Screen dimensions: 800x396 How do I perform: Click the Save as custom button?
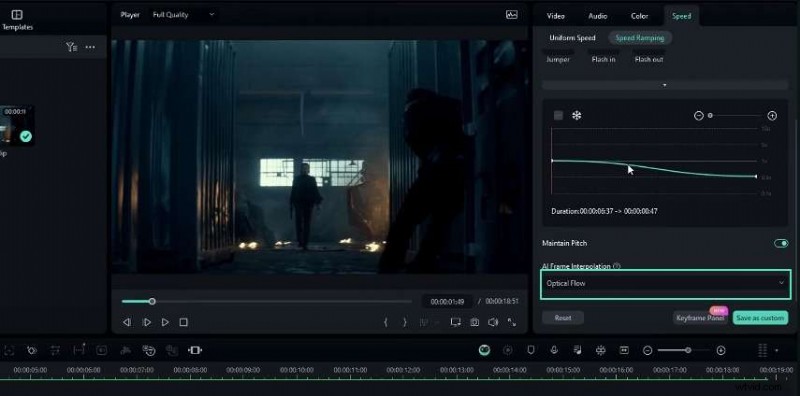[x=760, y=318]
